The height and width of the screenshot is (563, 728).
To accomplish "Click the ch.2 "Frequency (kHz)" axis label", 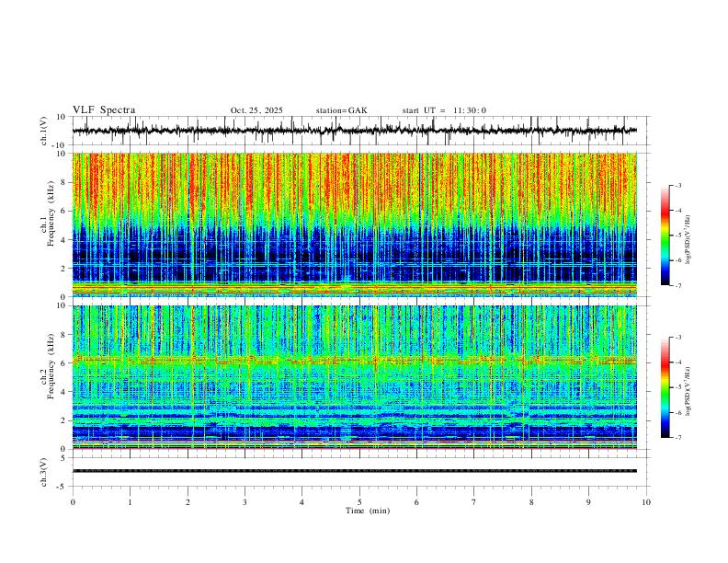I will [x=51, y=364].
